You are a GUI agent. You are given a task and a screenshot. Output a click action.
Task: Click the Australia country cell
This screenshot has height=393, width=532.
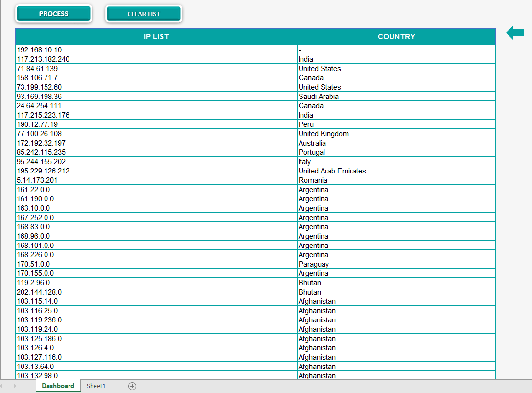point(396,143)
